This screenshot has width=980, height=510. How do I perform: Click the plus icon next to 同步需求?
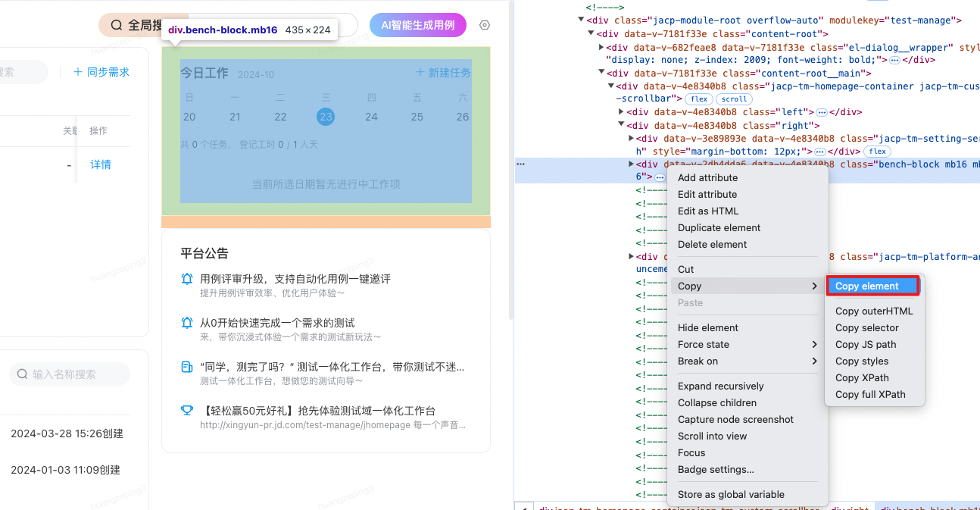(x=77, y=72)
